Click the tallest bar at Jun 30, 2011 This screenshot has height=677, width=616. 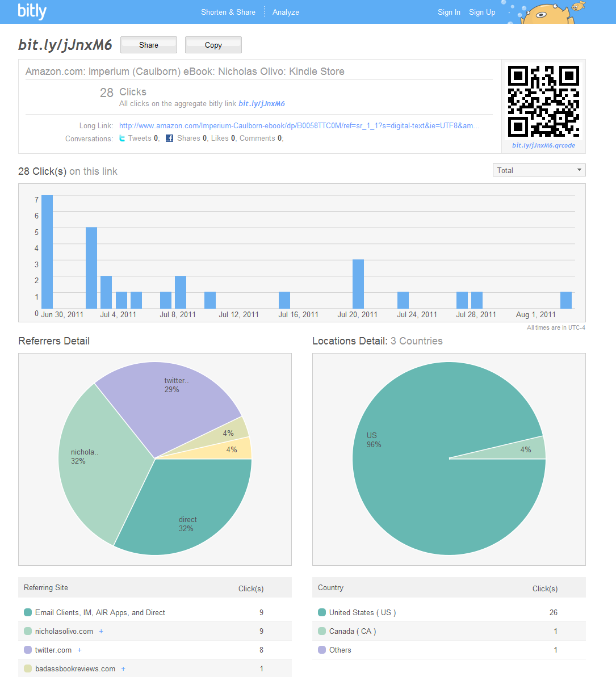point(47,252)
